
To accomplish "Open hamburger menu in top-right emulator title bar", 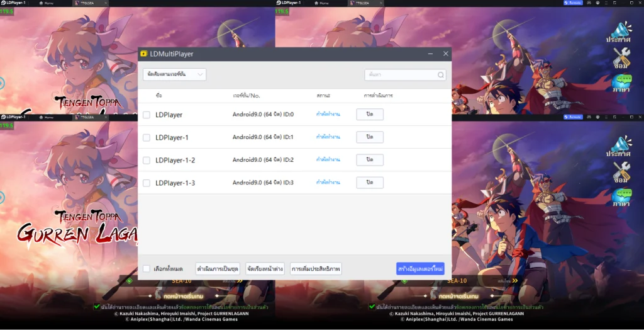I will point(606,3).
